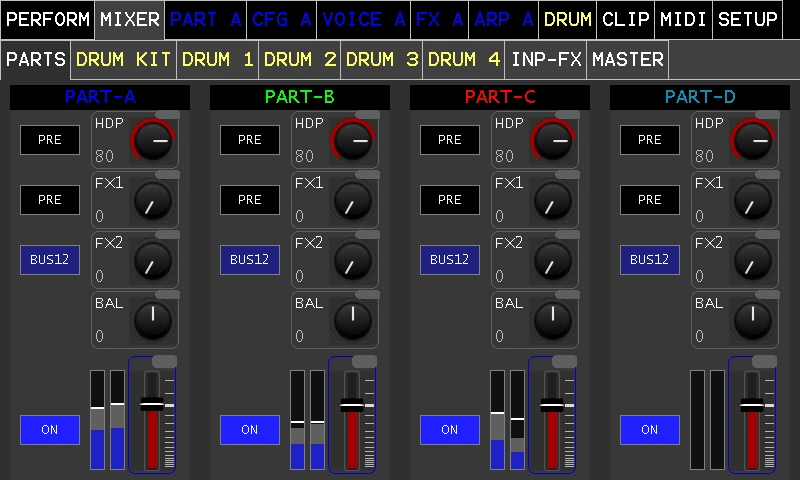Select the DRUM 4 sub-tab
Screen dimensions: 800x480
[464, 60]
